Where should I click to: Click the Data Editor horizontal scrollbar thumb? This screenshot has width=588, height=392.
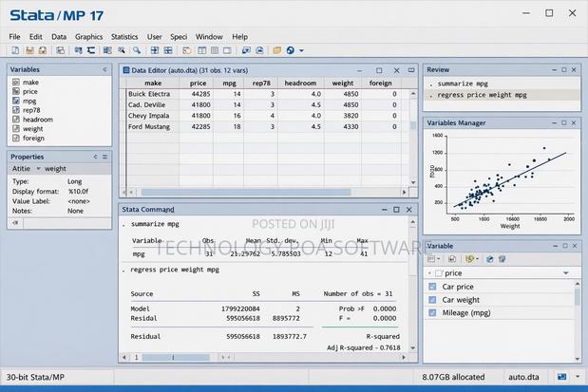click(x=246, y=193)
